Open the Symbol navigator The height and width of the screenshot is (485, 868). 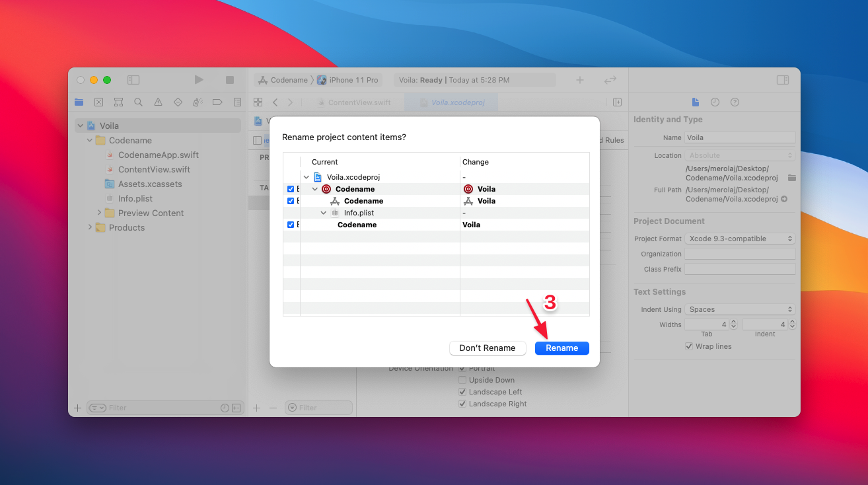(118, 102)
